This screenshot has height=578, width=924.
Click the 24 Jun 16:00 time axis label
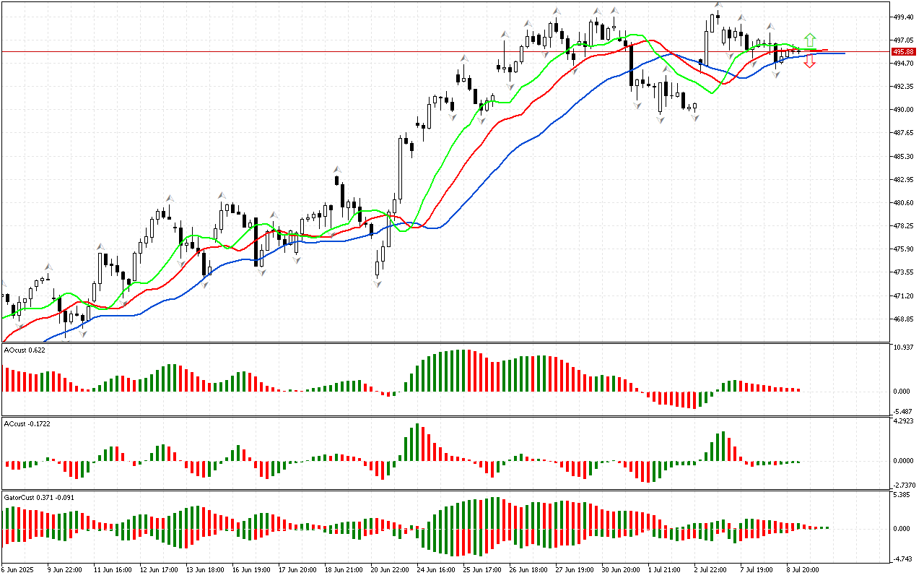click(x=437, y=569)
